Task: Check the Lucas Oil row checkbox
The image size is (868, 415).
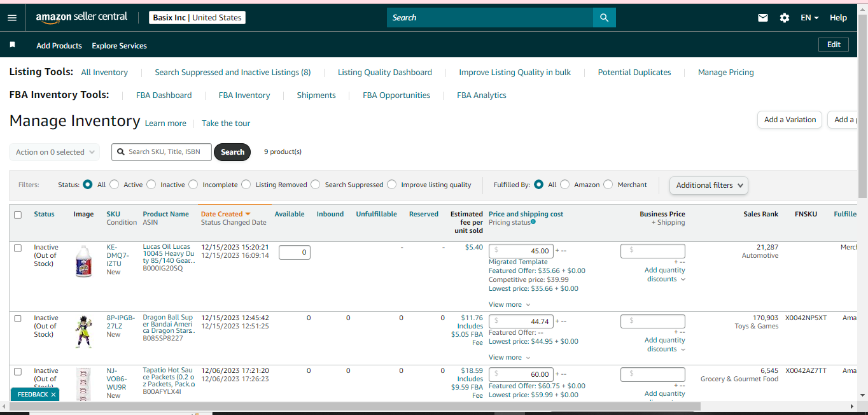Action: (x=18, y=248)
